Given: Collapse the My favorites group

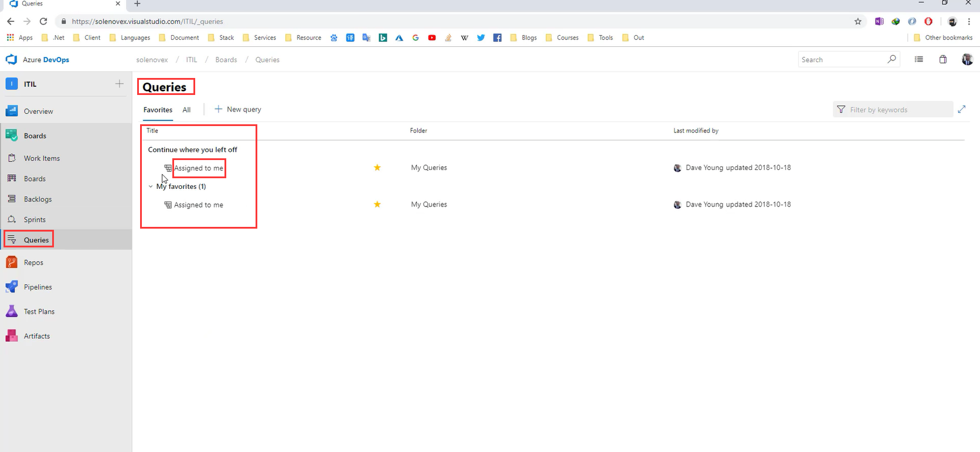Looking at the screenshot, I should [151, 186].
